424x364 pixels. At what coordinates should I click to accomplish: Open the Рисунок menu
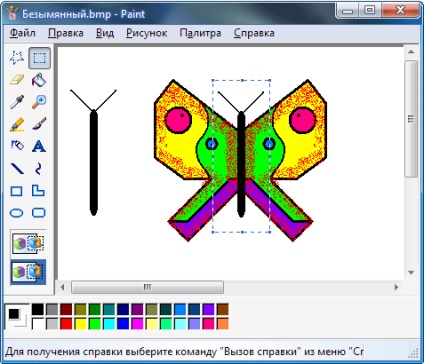(x=146, y=33)
